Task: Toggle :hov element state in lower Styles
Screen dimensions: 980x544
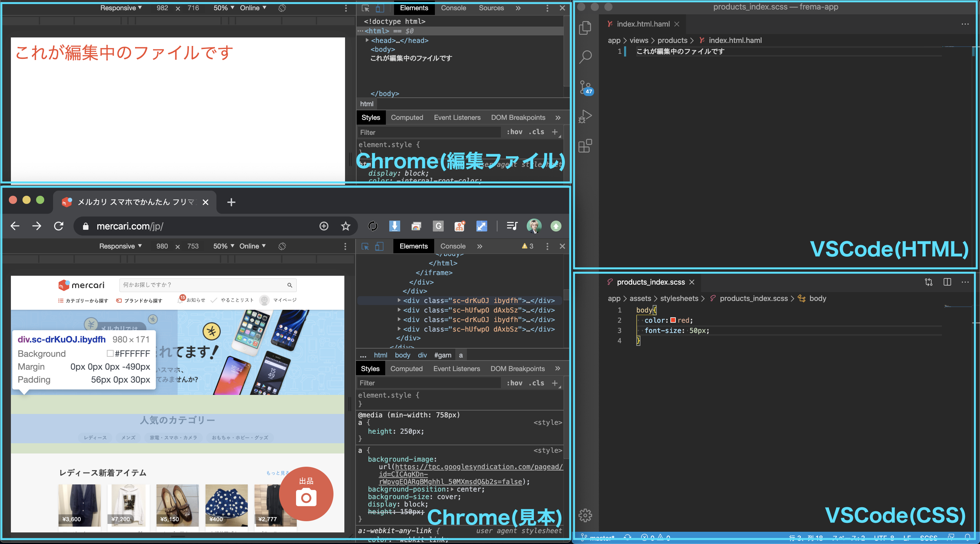Action: [x=514, y=383]
